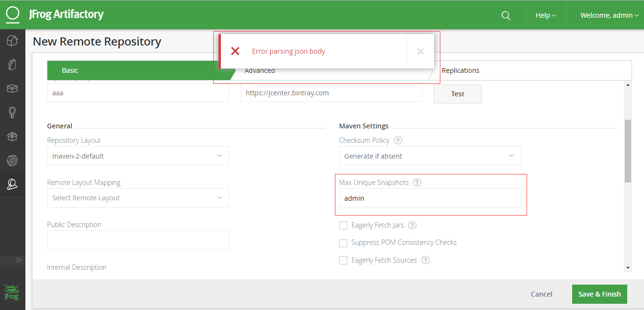Click the Save & Finish button

[599, 294]
